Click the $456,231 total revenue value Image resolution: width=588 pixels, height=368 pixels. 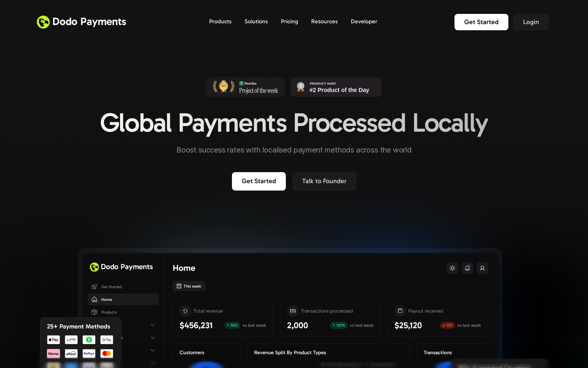(196, 325)
